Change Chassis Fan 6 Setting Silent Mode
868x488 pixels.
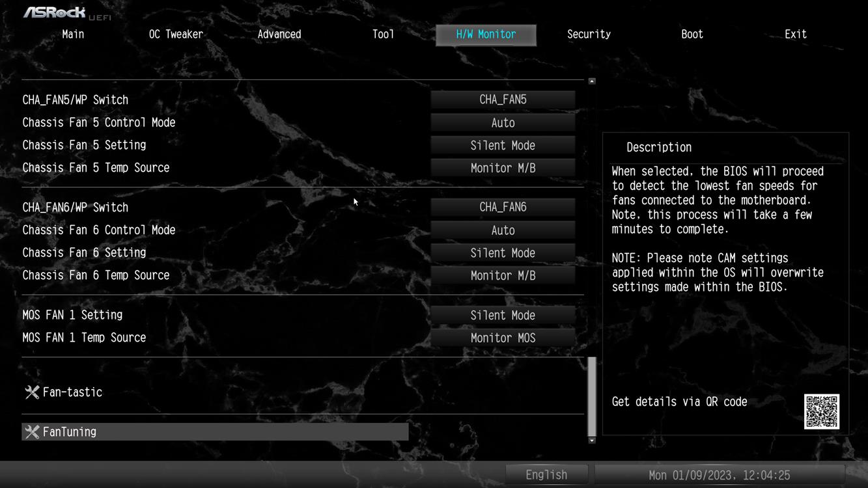point(503,253)
